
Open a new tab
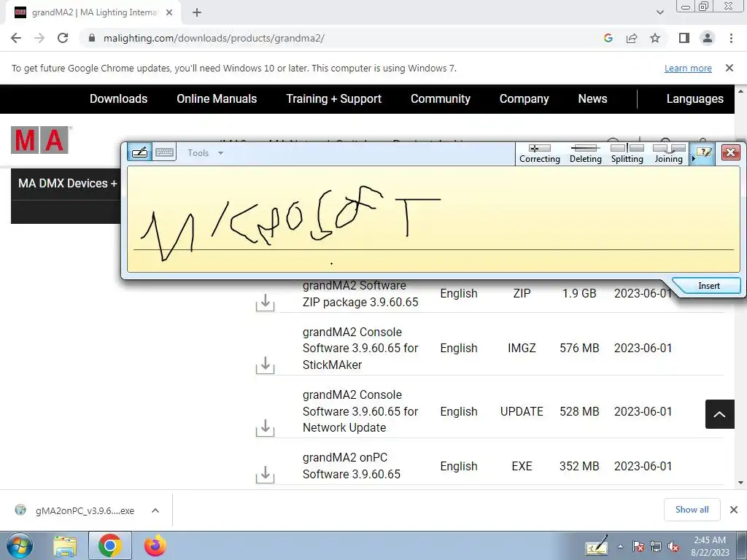[197, 13]
